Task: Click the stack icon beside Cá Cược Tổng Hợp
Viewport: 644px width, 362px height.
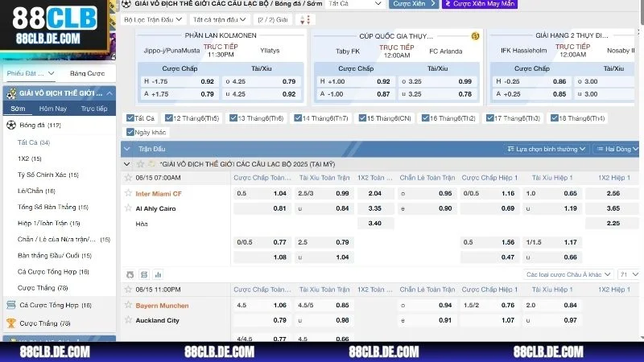Action: click(11, 305)
